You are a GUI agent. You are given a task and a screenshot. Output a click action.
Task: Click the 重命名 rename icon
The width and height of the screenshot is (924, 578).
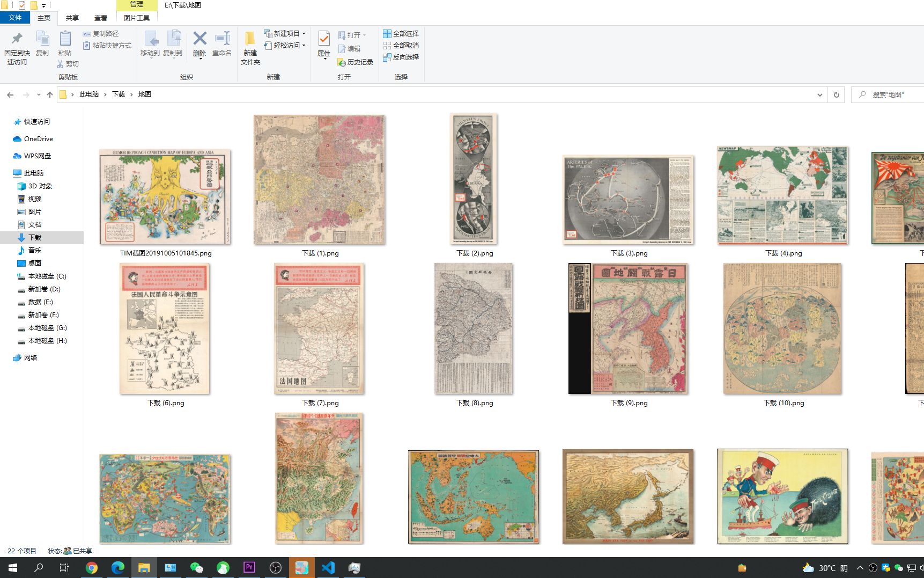[222, 38]
